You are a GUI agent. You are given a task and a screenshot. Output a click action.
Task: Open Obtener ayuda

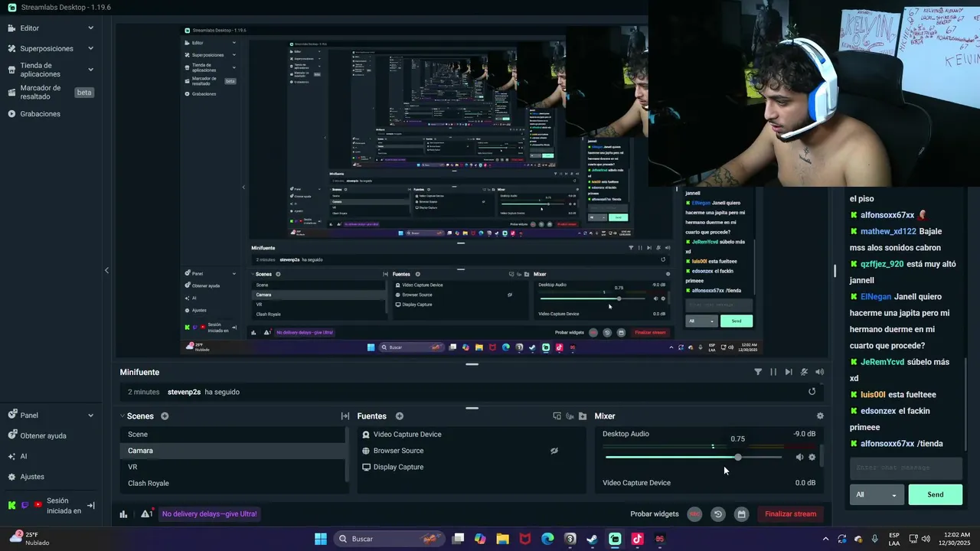coord(43,435)
